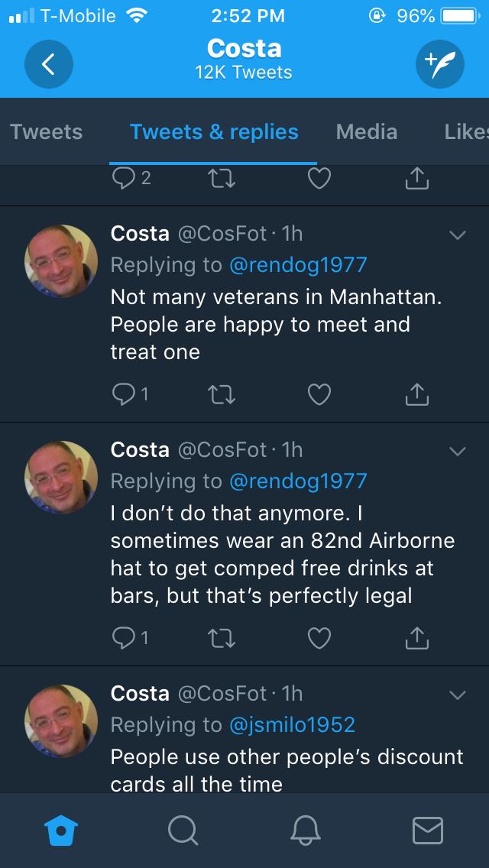
Task: Switch to the Tweets tab
Action: pos(47,131)
